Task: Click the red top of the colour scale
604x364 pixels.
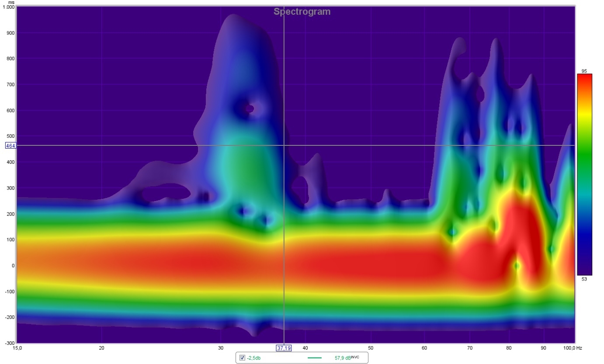Action: coord(584,81)
